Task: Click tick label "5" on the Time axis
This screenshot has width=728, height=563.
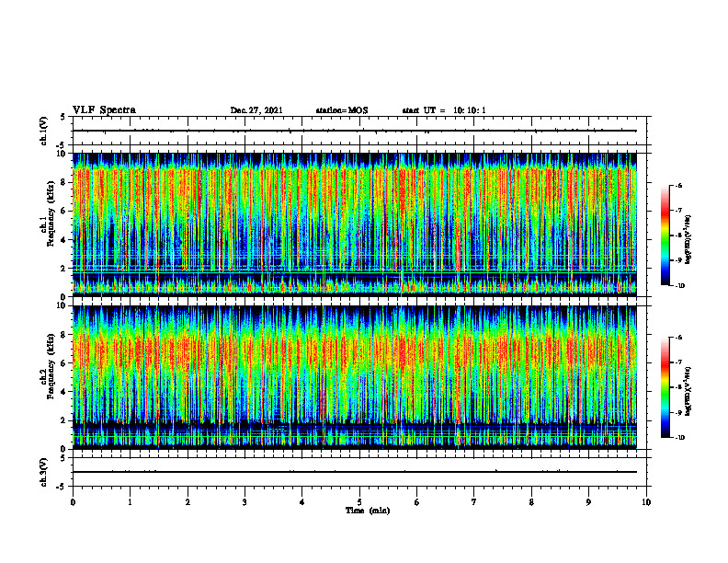Action: click(x=359, y=502)
